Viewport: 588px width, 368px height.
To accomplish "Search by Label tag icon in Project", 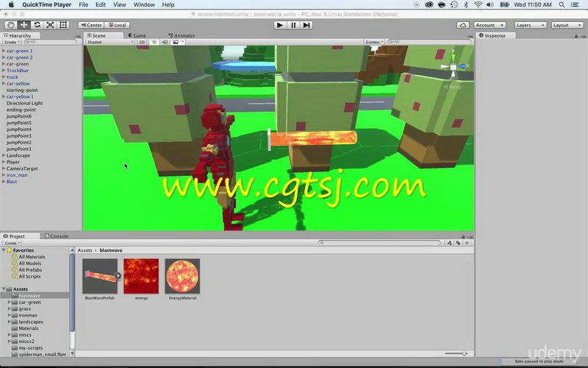I will point(458,243).
